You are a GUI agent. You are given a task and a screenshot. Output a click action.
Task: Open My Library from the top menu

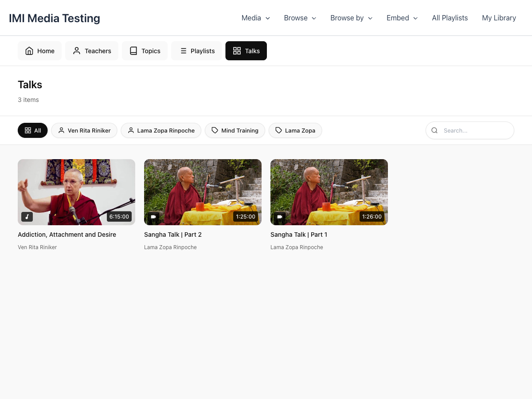499,18
